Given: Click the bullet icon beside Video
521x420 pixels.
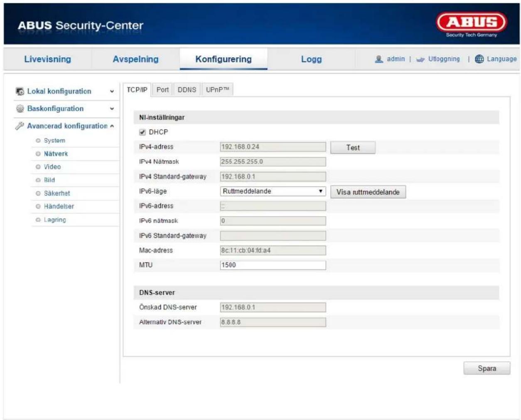Looking at the screenshot, I should pos(38,167).
